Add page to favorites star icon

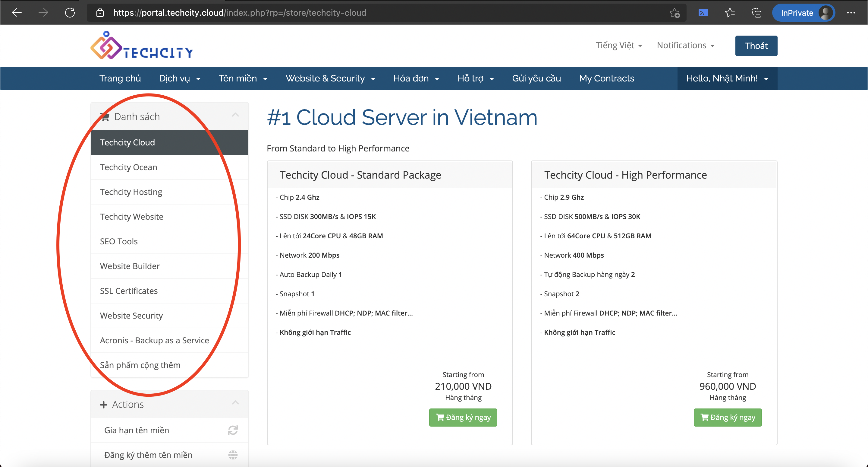675,13
